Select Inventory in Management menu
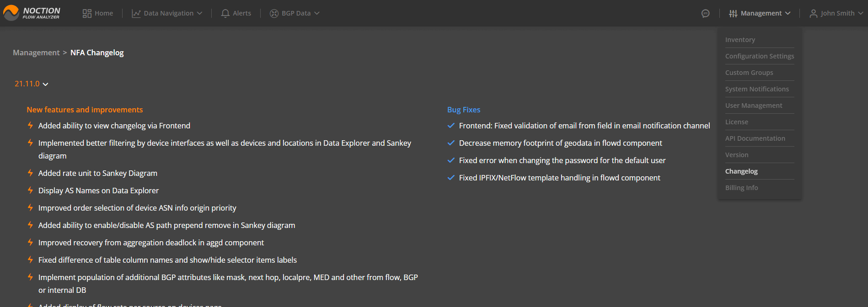 [x=740, y=40]
